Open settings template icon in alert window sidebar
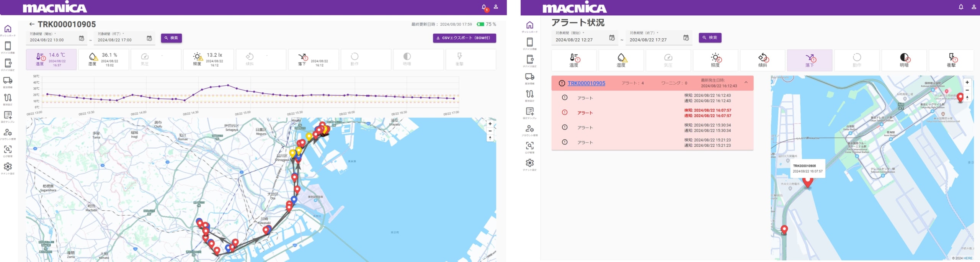 pyautogui.click(x=530, y=111)
